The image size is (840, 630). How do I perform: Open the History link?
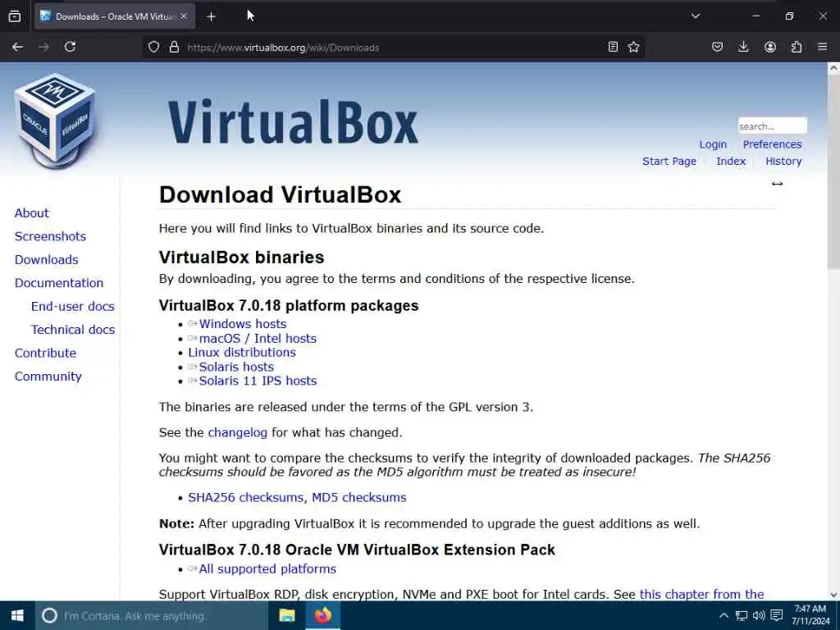(783, 162)
